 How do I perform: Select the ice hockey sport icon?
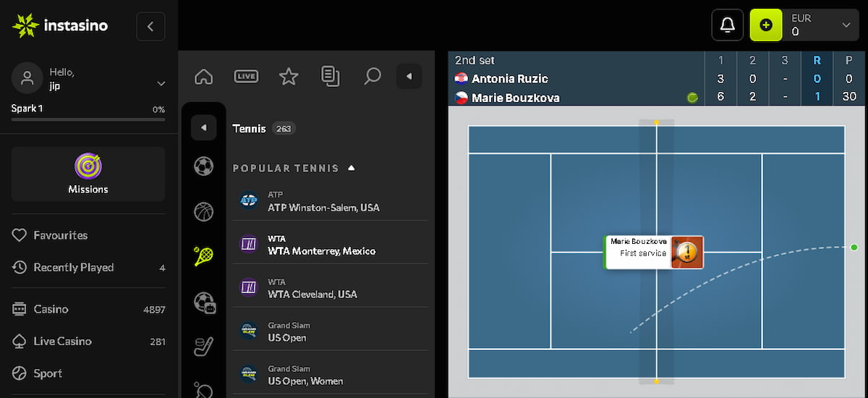pyautogui.click(x=204, y=347)
